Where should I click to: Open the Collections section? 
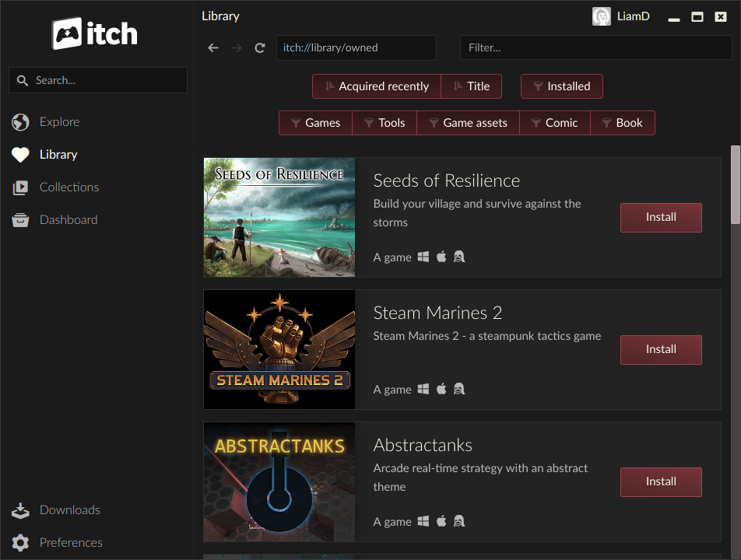(x=69, y=187)
